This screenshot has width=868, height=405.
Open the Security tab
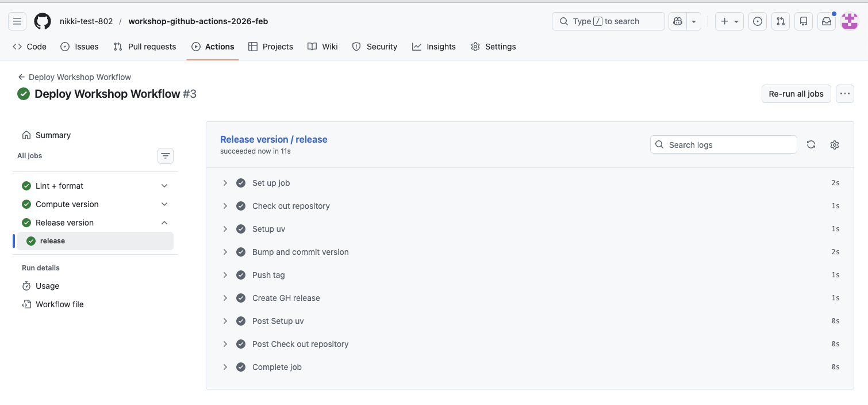[375, 47]
